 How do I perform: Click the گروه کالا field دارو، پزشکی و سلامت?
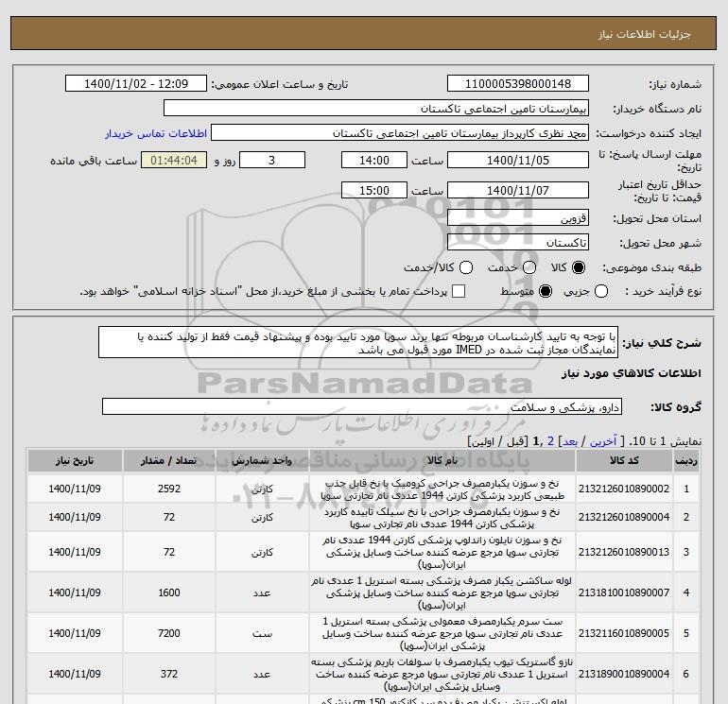pos(362,407)
